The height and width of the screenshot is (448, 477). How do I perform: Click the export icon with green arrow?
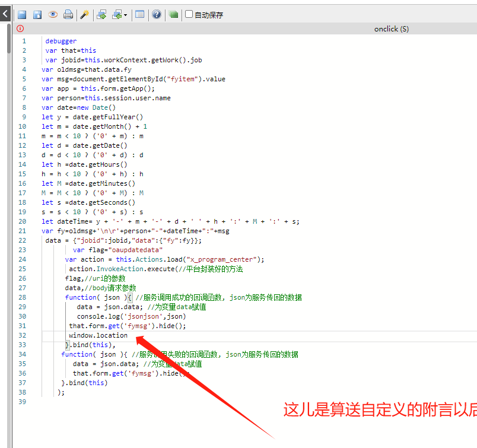click(101, 15)
